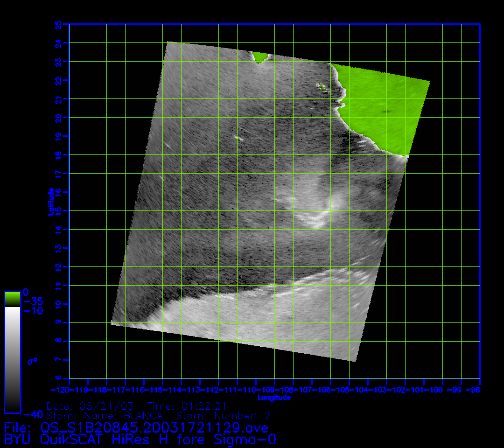The height and width of the screenshot is (448, 504).
Task: Click the Longitude axis label
Action: [x=274, y=398]
